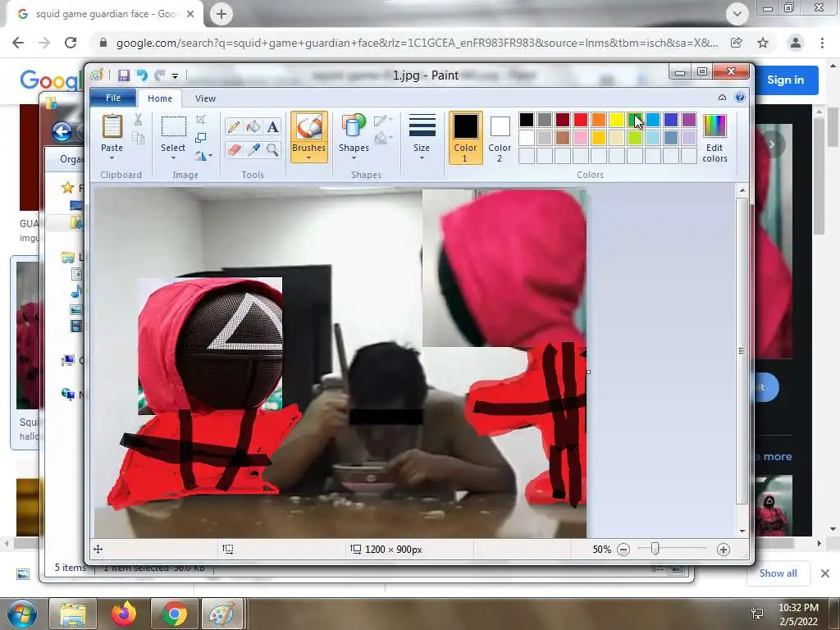Open the File menu in Paint
This screenshot has height=630, width=840.
click(x=113, y=98)
